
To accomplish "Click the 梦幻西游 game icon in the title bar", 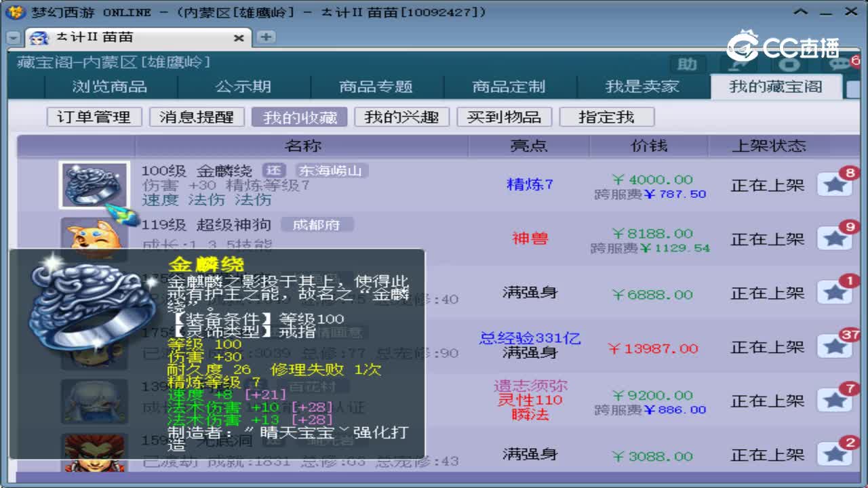I will pos(15,11).
